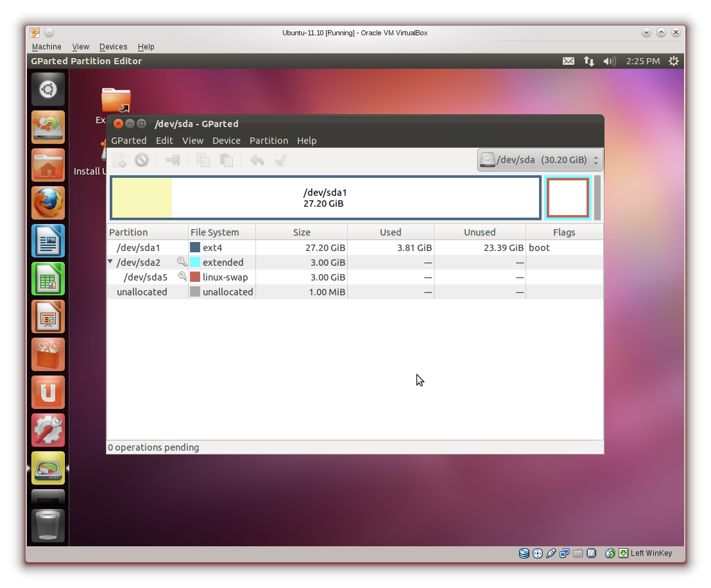This screenshot has width=711, height=588.
Task: Click the Copy partition toolbar icon
Action: 203,160
